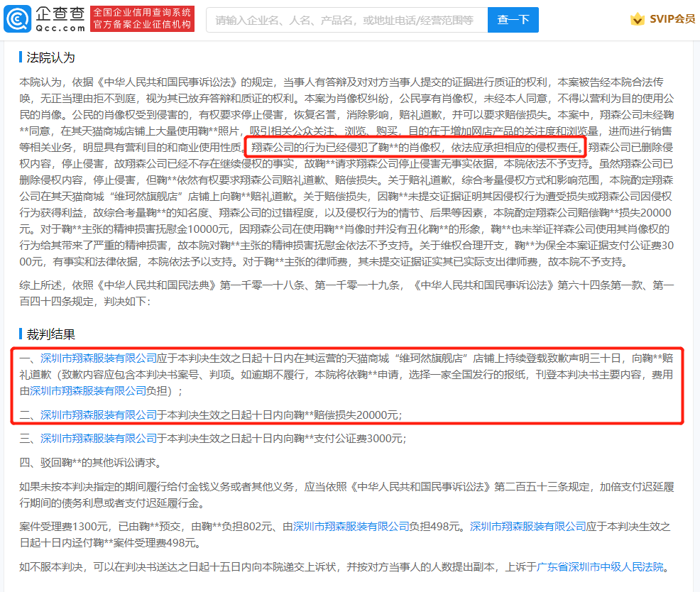Open 深圳市翔森服装有限公司 link in ruling item 二
The width and height of the screenshot is (700, 592).
tap(98, 415)
